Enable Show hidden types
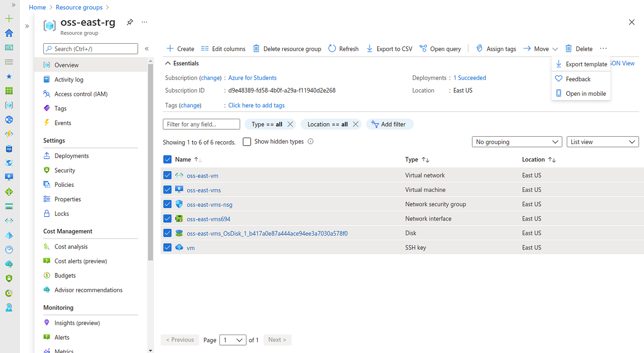Screen dimensions: 644x353 (x=247, y=142)
